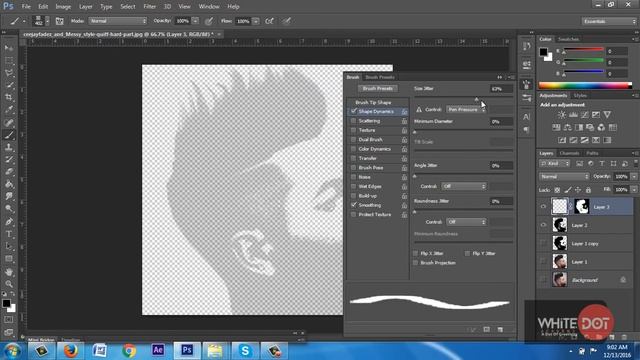
Task: Select the Eyedropper tool
Action: coord(9,110)
